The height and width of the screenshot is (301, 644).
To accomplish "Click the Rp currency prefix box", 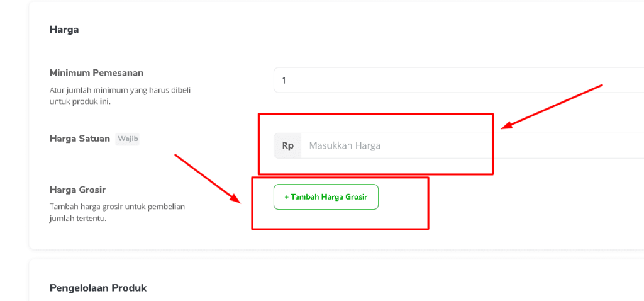I will coord(287,145).
